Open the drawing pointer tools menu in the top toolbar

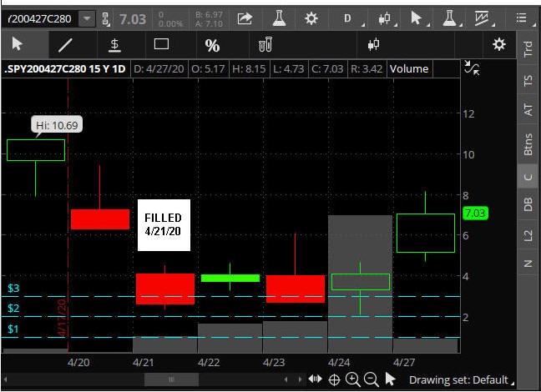(x=417, y=18)
